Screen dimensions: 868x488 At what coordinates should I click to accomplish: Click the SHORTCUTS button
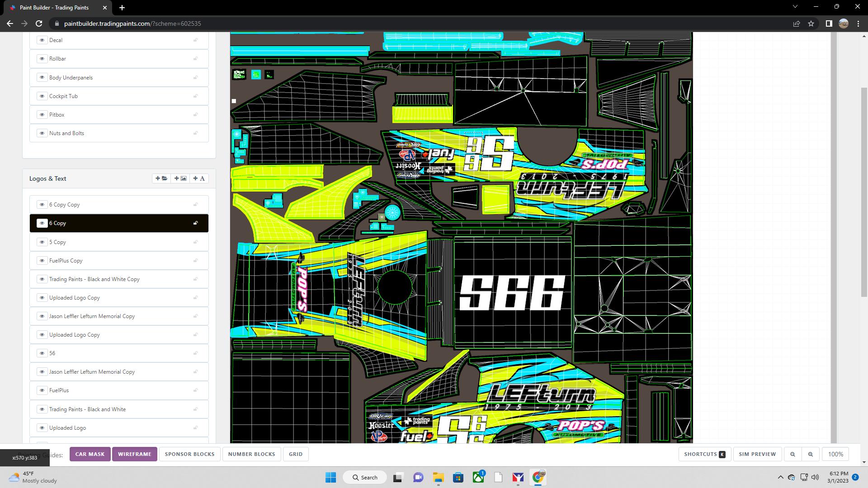coord(704,454)
